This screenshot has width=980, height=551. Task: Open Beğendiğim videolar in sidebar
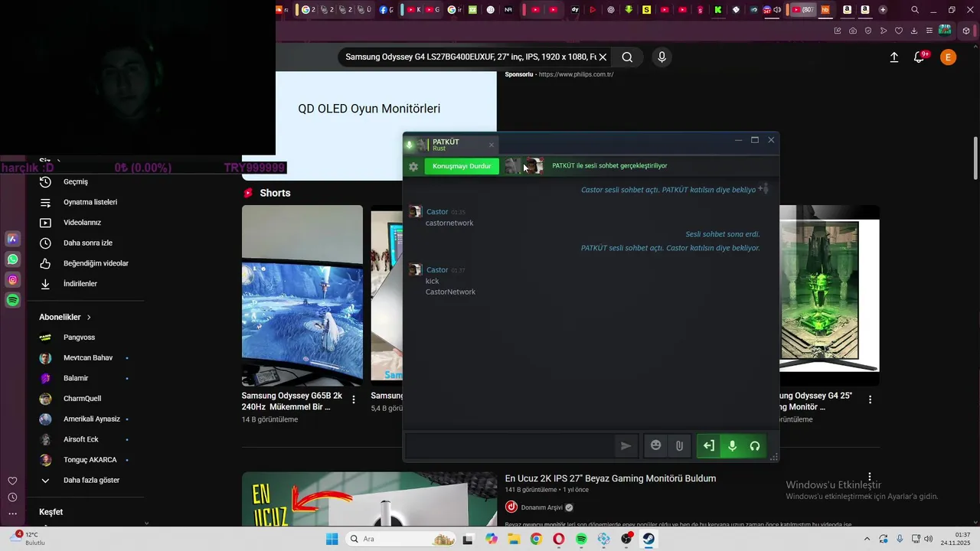click(96, 263)
